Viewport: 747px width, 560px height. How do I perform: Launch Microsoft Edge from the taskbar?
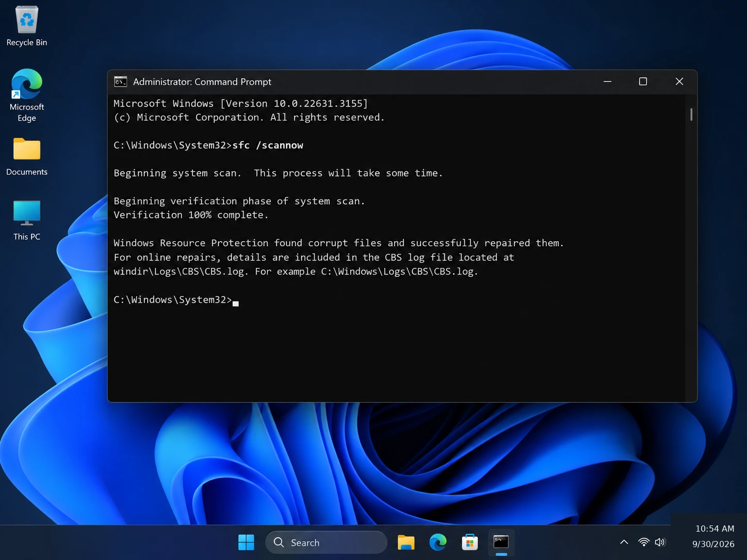point(438,542)
